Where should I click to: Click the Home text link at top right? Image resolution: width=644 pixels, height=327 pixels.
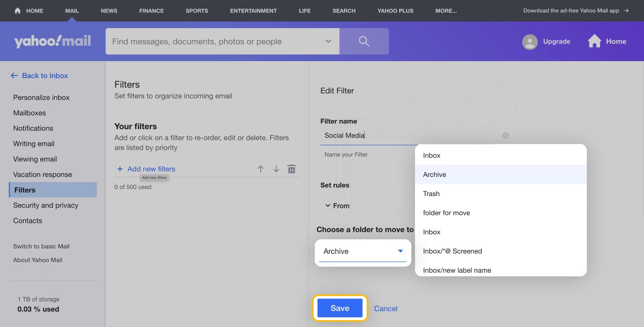616,41
